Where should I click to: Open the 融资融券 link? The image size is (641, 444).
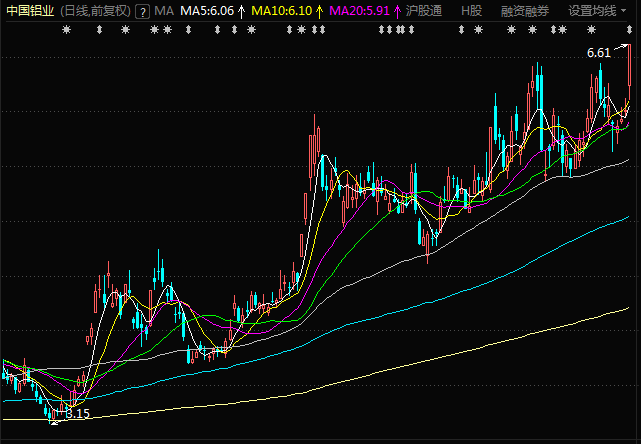click(x=525, y=11)
